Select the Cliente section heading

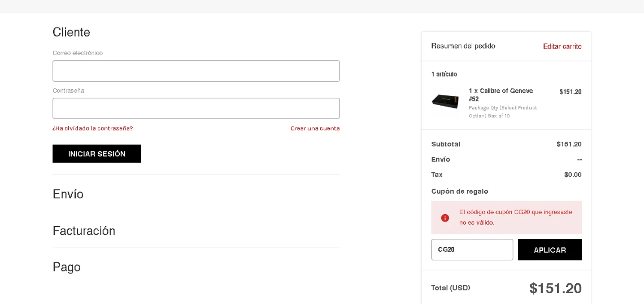(x=71, y=32)
